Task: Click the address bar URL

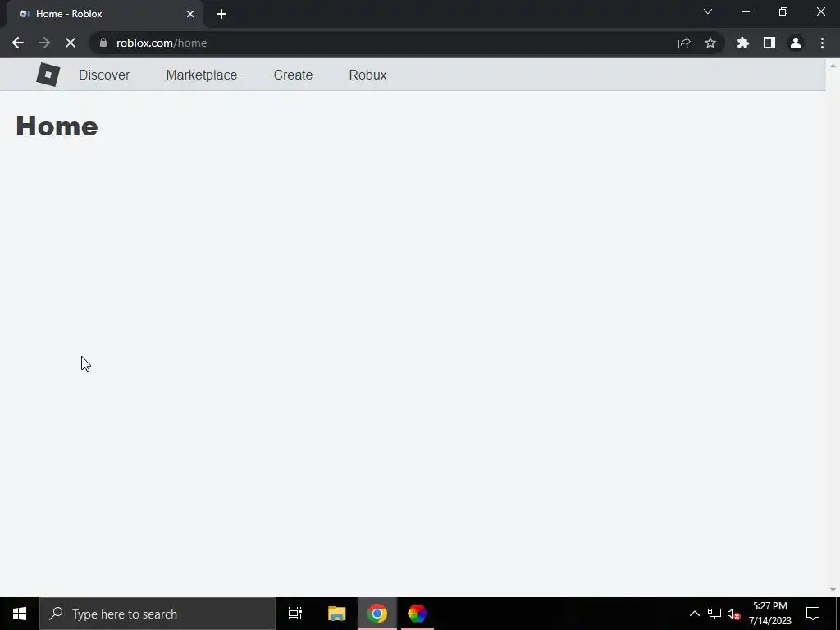Action: coord(162,43)
